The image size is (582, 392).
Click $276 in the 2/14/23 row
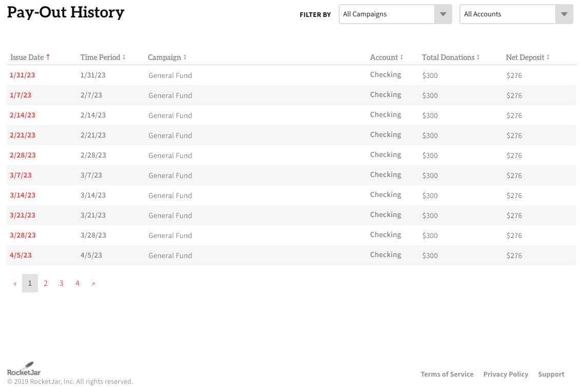[514, 115]
